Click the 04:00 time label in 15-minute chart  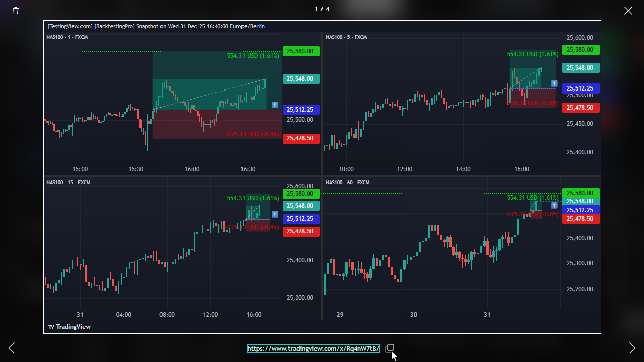tap(124, 315)
